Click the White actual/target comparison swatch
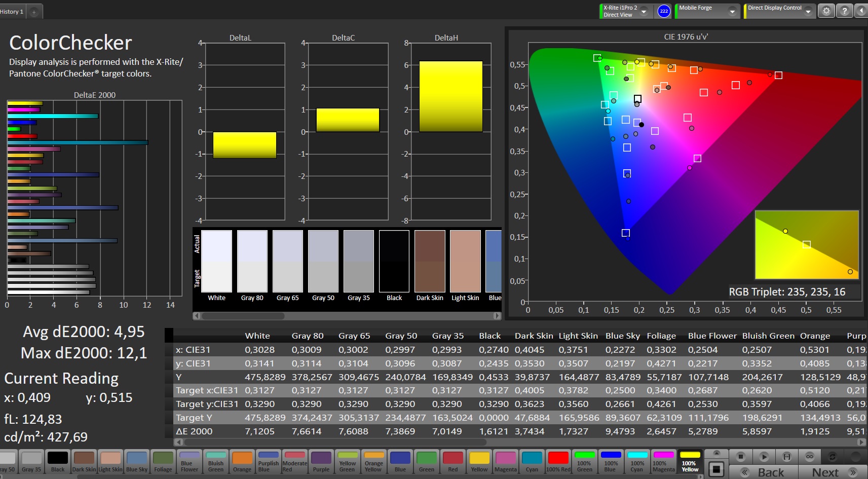868x479 pixels. [x=217, y=261]
